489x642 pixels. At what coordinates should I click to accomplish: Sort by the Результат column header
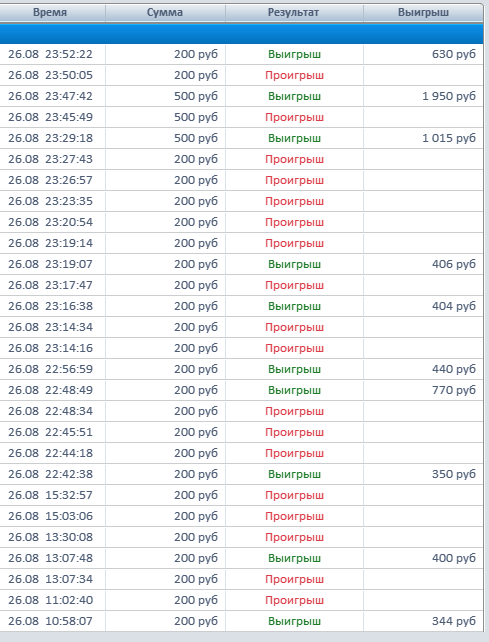point(294,13)
